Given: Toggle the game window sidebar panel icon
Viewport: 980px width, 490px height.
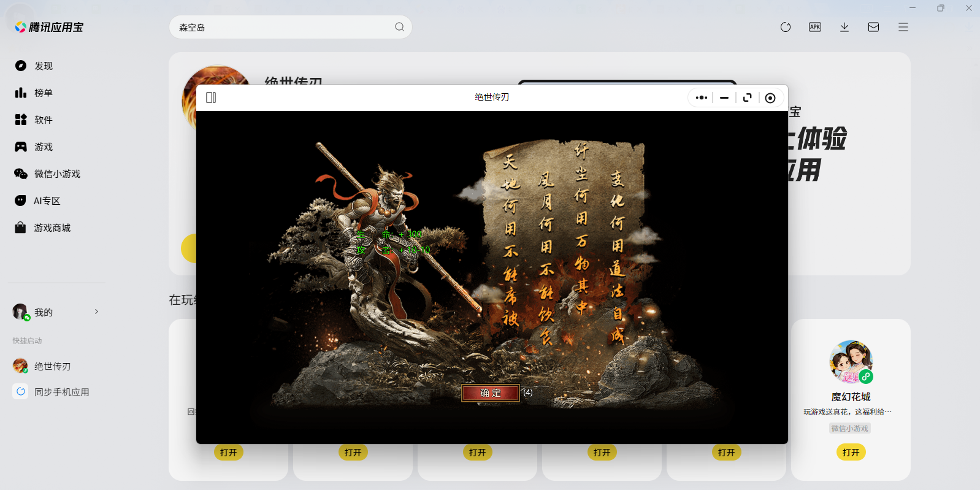Looking at the screenshot, I should click(x=211, y=98).
